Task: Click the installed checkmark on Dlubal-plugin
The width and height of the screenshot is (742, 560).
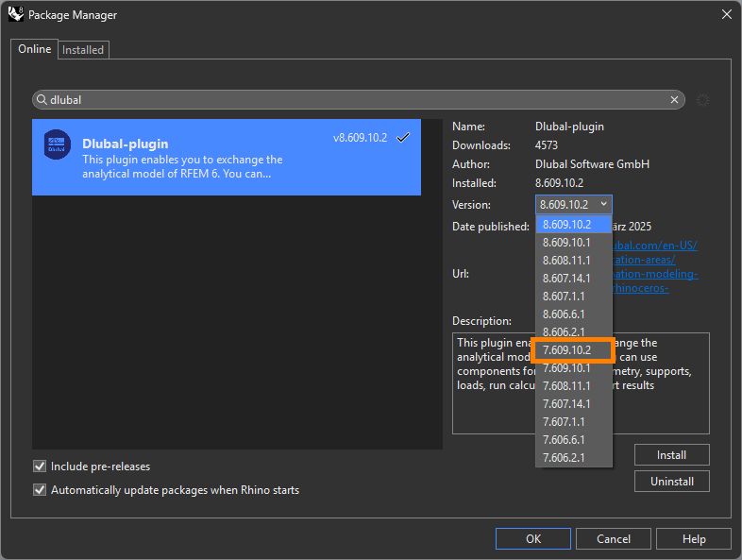Action: coord(403,137)
